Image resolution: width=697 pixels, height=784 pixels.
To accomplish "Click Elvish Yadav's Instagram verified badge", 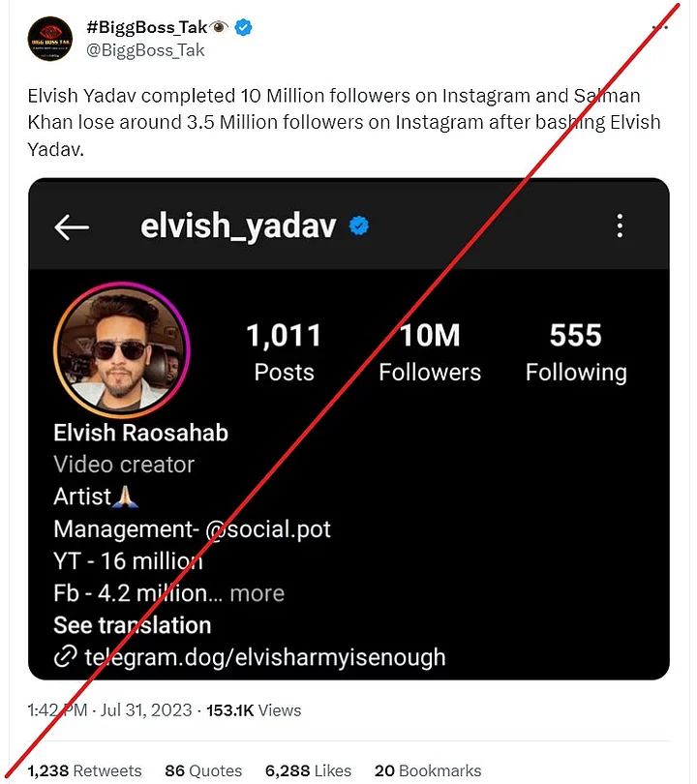I will pos(359,226).
